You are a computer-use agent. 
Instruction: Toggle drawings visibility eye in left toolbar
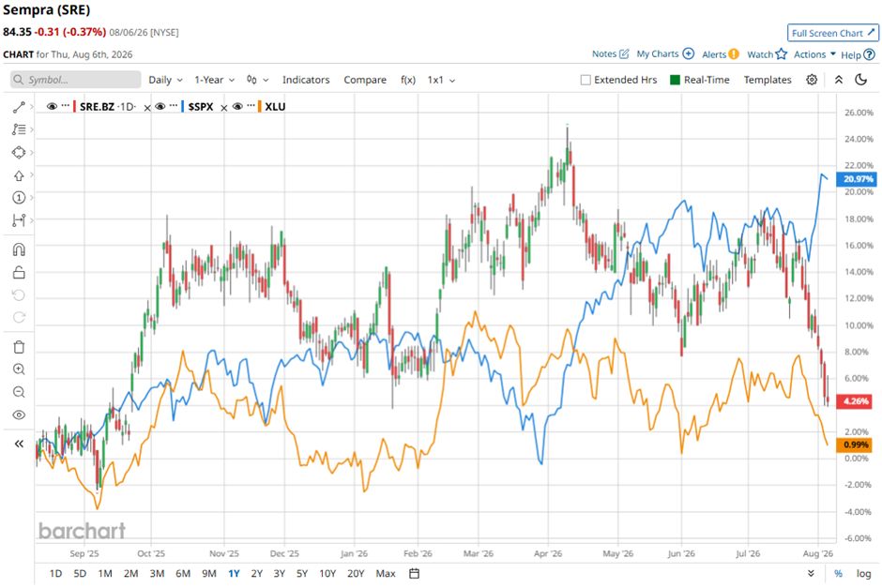pyautogui.click(x=19, y=415)
